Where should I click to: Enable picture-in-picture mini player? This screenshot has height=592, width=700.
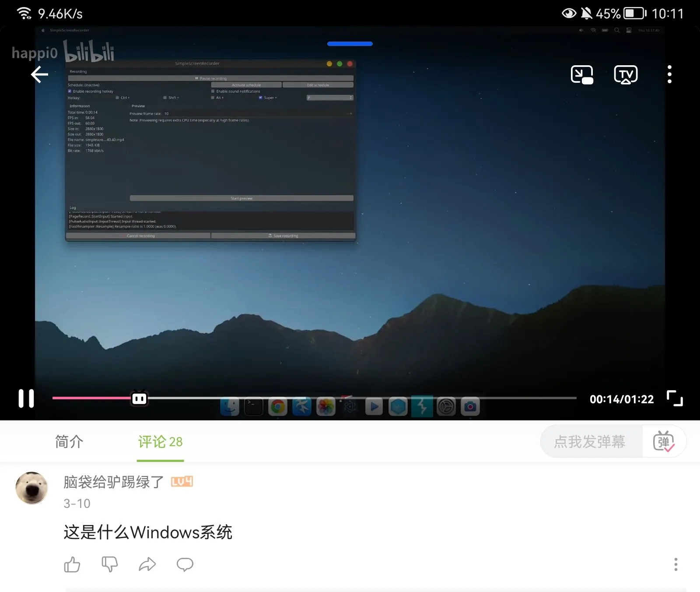coord(582,74)
